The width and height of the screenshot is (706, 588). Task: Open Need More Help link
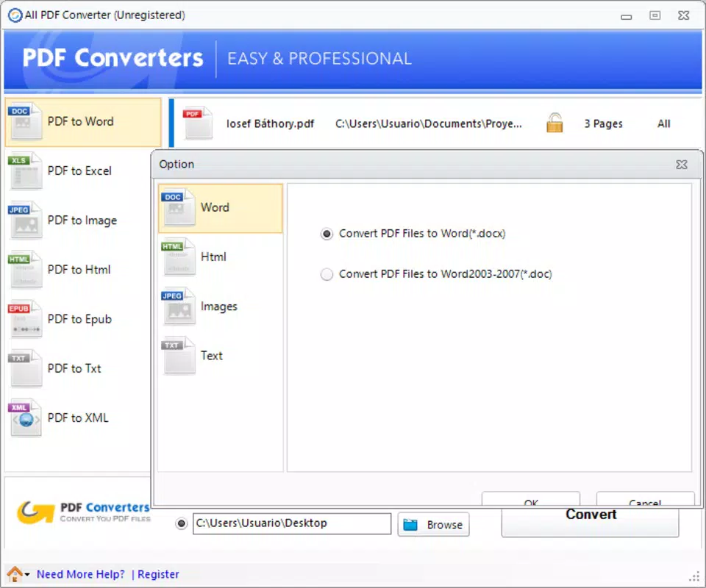pos(81,575)
